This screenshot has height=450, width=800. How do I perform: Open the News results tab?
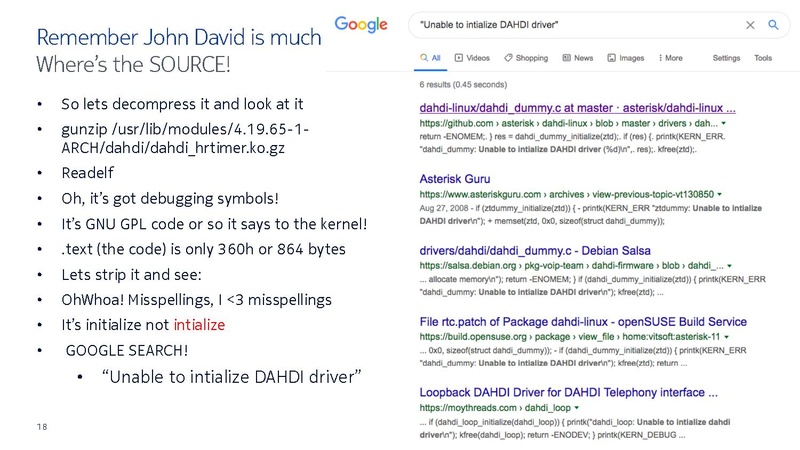[x=577, y=59]
